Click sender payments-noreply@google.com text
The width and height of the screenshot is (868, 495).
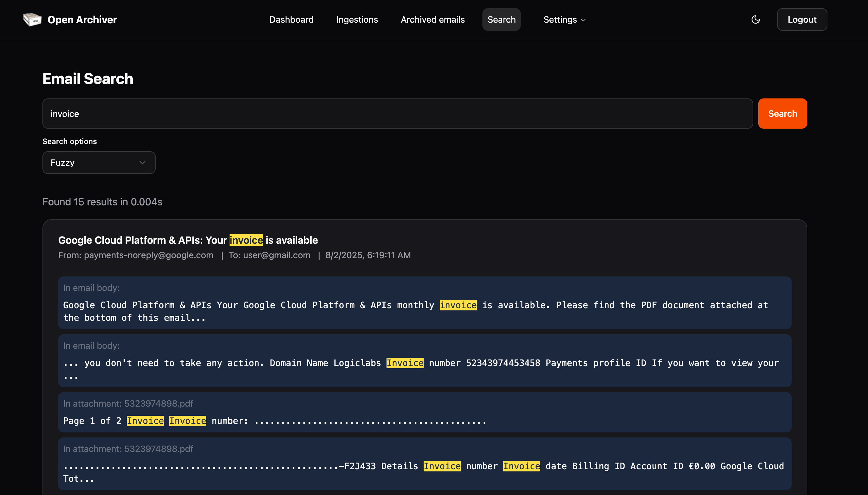(x=148, y=255)
